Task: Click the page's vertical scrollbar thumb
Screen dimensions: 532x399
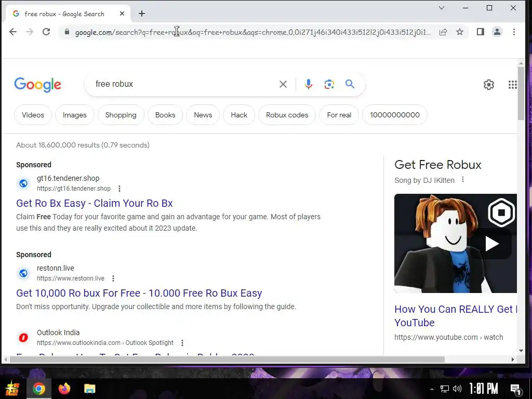Action: point(521,94)
